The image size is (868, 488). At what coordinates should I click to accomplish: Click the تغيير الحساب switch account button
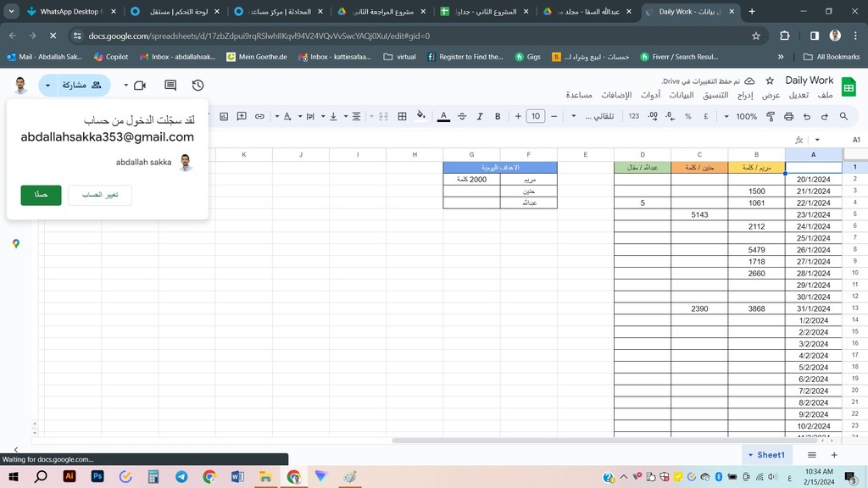pyautogui.click(x=100, y=195)
